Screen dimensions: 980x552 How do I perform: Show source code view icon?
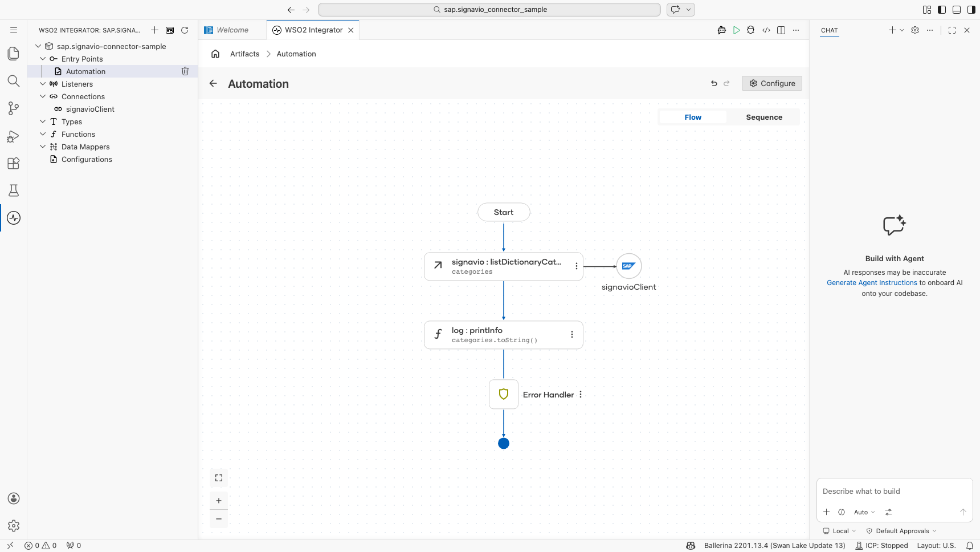(766, 30)
